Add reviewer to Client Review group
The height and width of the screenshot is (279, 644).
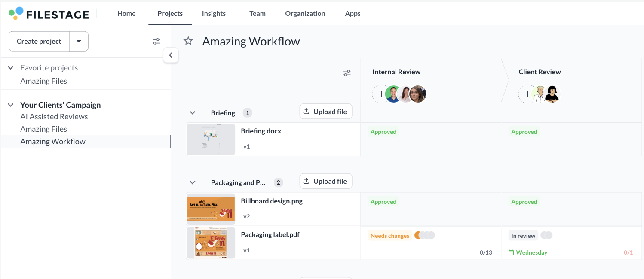(x=527, y=94)
